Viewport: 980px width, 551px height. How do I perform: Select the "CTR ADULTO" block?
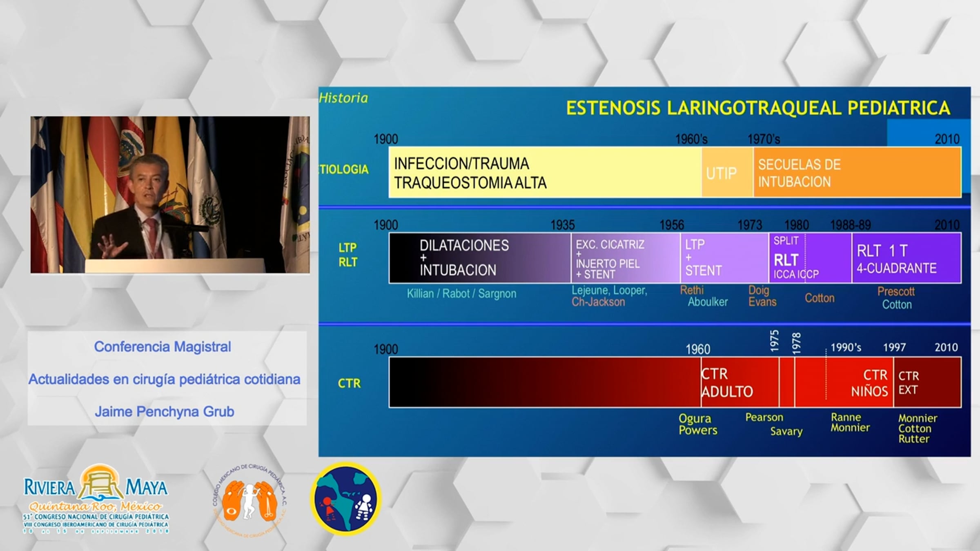tap(740, 382)
